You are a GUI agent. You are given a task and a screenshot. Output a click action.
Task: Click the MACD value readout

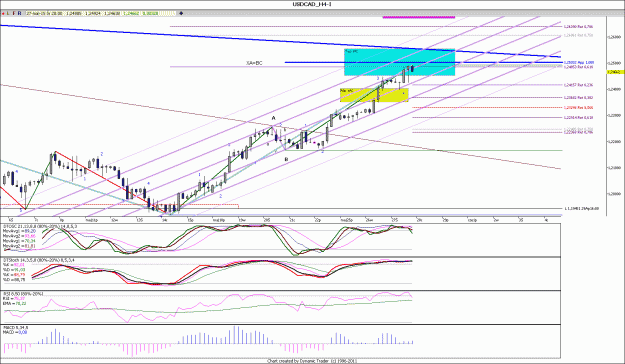point(15,332)
